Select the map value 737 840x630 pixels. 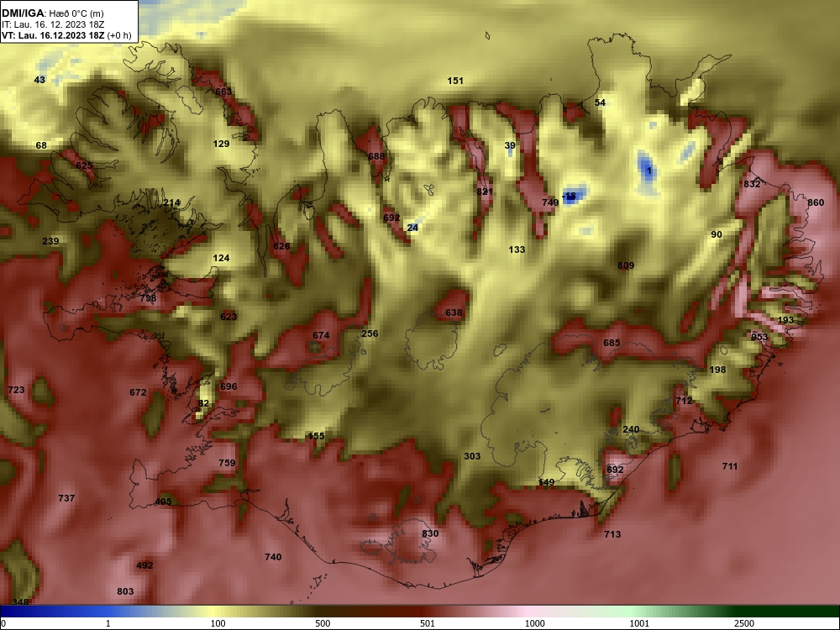tap(66, 497)
